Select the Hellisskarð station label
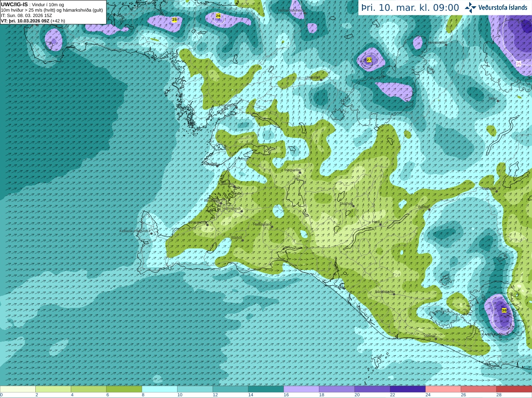532x398 pixels. pos(262,224)
